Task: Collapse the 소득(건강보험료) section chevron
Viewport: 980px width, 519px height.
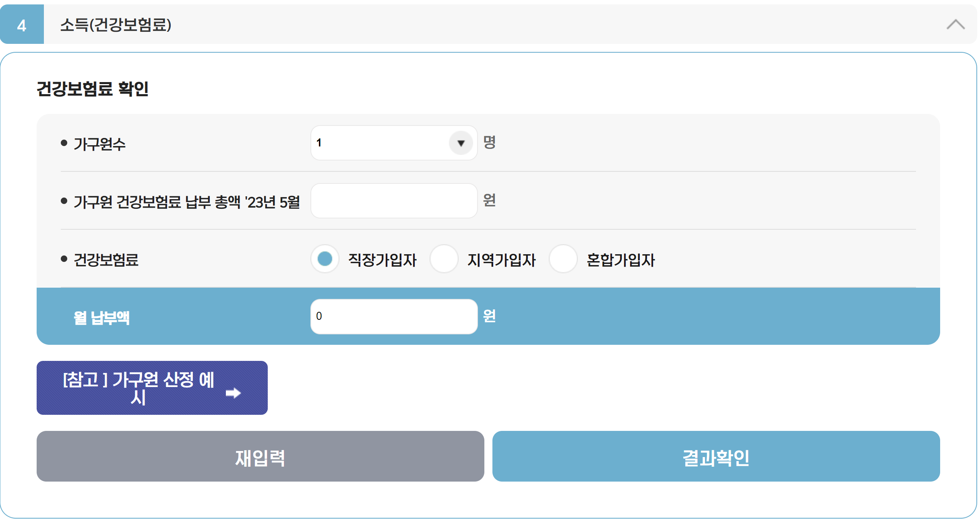Action: (955, 25)
